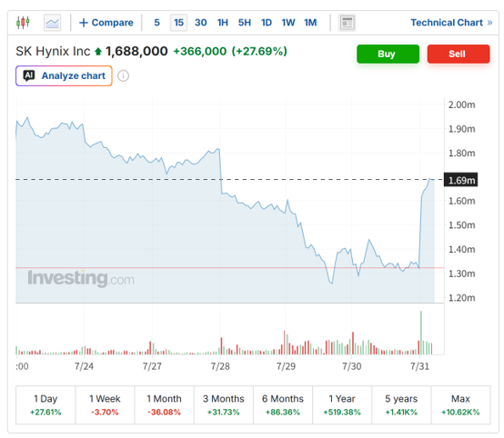
Task: Click the plus Compare button
Action: pos(106,23)
